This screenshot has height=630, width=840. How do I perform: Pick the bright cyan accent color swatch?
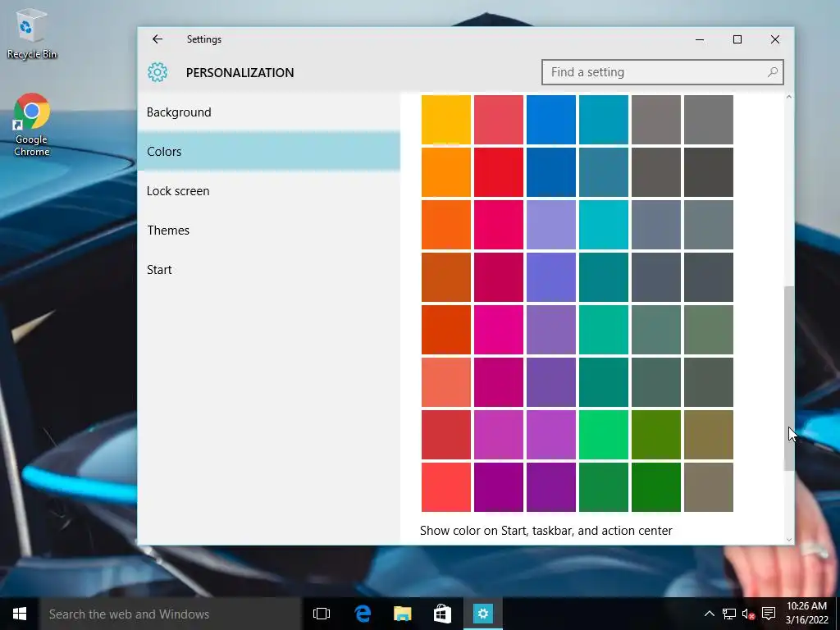point(604,225)
